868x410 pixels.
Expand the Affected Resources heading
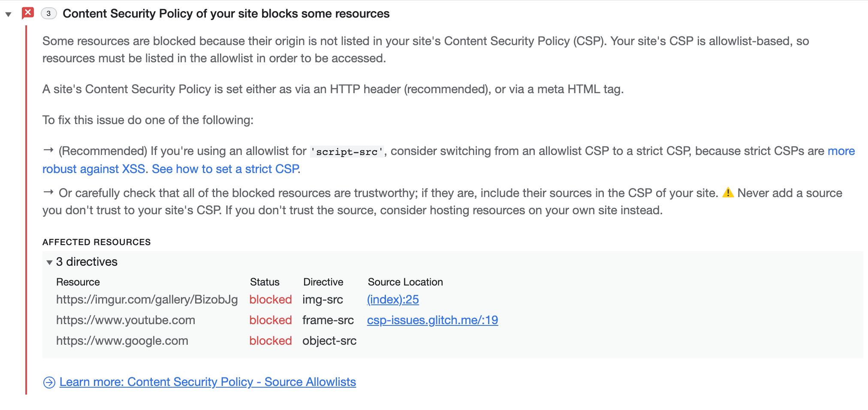pyautogui.click(x=96, y=242)
